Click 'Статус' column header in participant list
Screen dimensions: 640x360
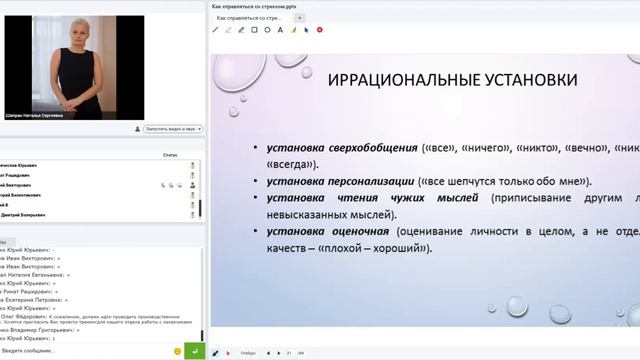[x=170, y=155]
